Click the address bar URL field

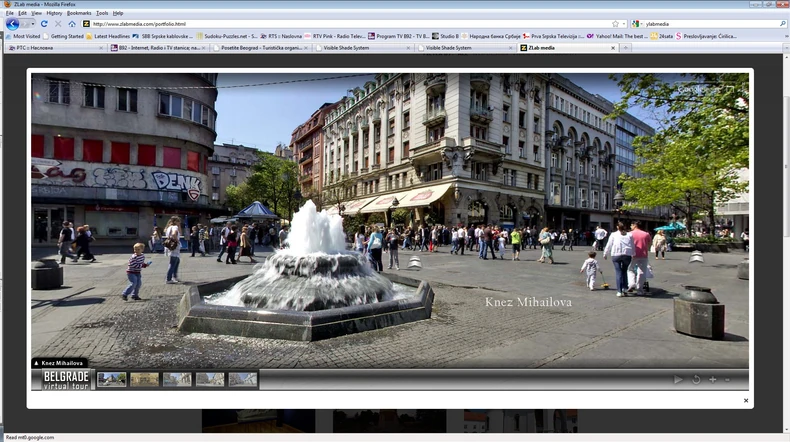coord(340,23)
